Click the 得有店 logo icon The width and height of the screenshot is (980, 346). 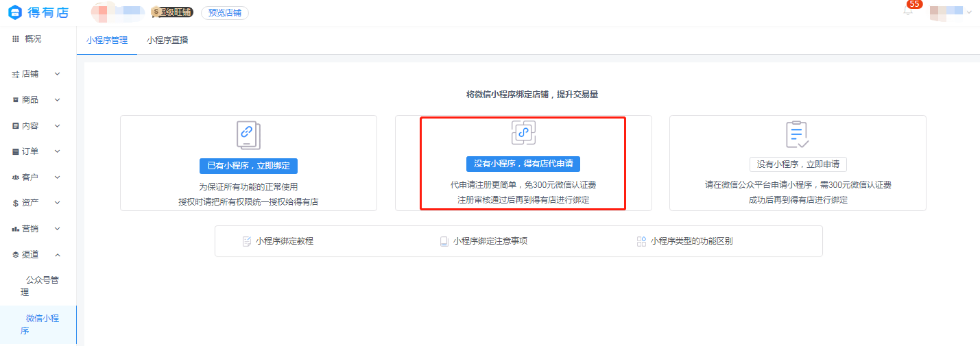click(x=15, y=12)
